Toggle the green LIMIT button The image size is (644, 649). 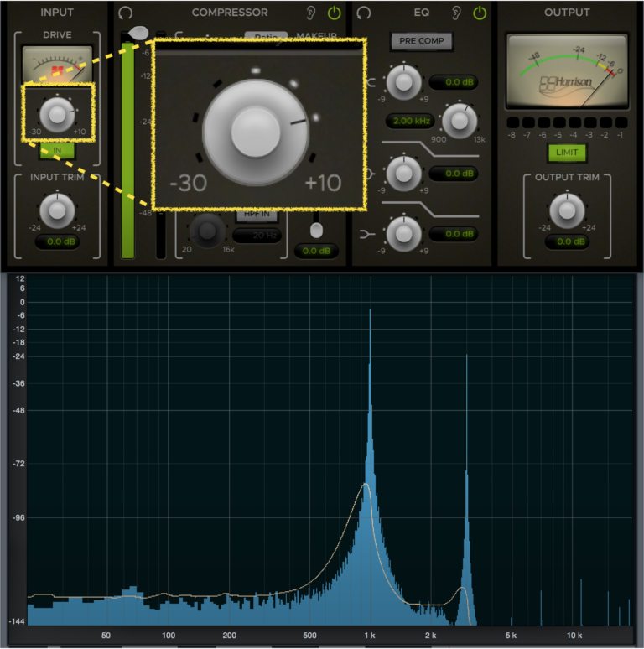[x=567, y=153]
